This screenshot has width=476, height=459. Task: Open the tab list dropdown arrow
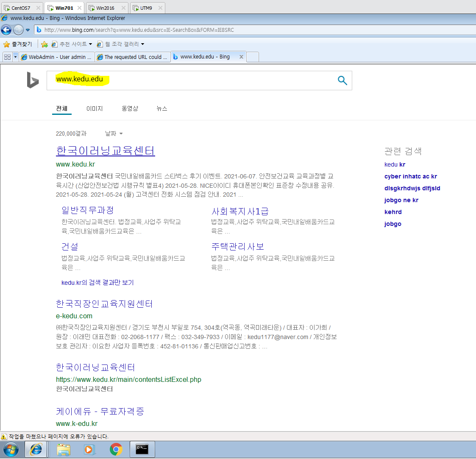point(15,57)
